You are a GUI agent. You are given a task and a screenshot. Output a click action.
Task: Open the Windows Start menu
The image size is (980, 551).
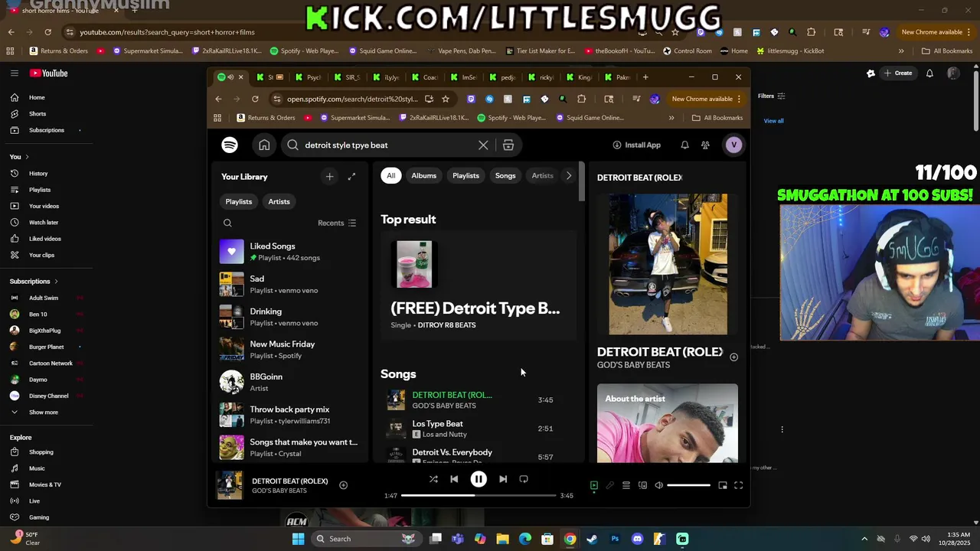tap(299, 539)
